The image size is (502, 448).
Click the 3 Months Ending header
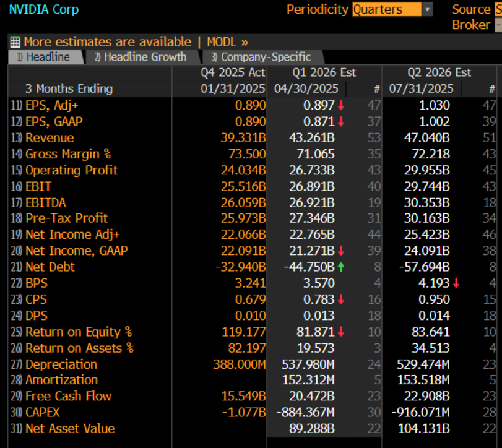(x=69, y=88)
